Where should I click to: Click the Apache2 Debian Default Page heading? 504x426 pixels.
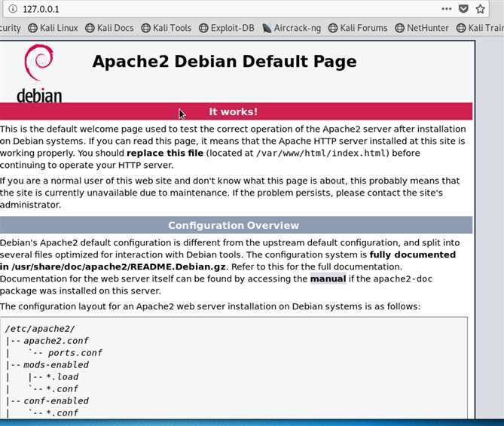click(x=225, y=61)
